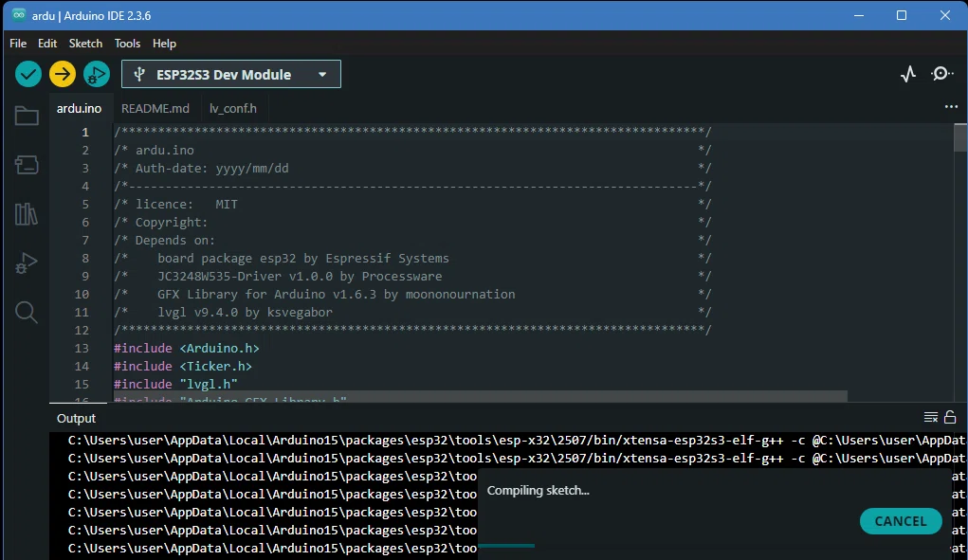
Task: Click line number 13 in gutter
Action: pos(82,348)
